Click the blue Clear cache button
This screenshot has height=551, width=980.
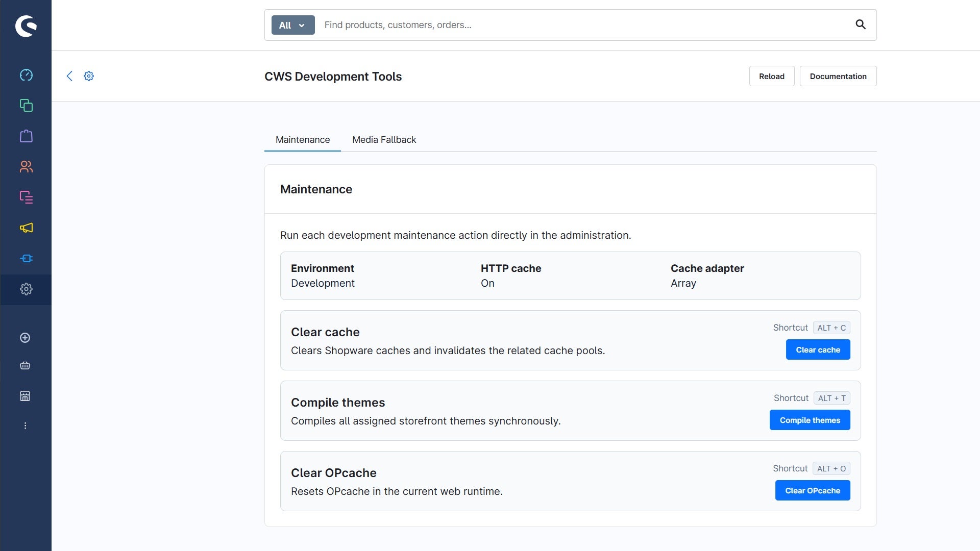pos(818,349)
